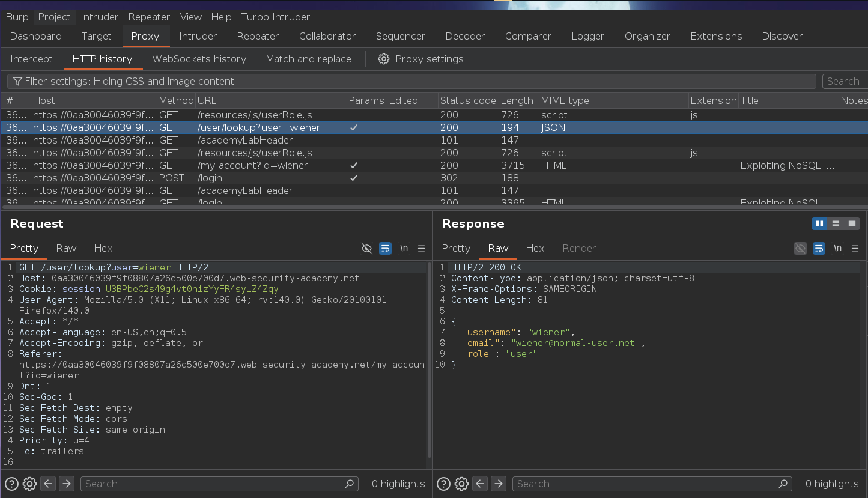The image size is (868, 498).
Task: Click magnifier icon in Response search
Action: [x=783, y=484]
